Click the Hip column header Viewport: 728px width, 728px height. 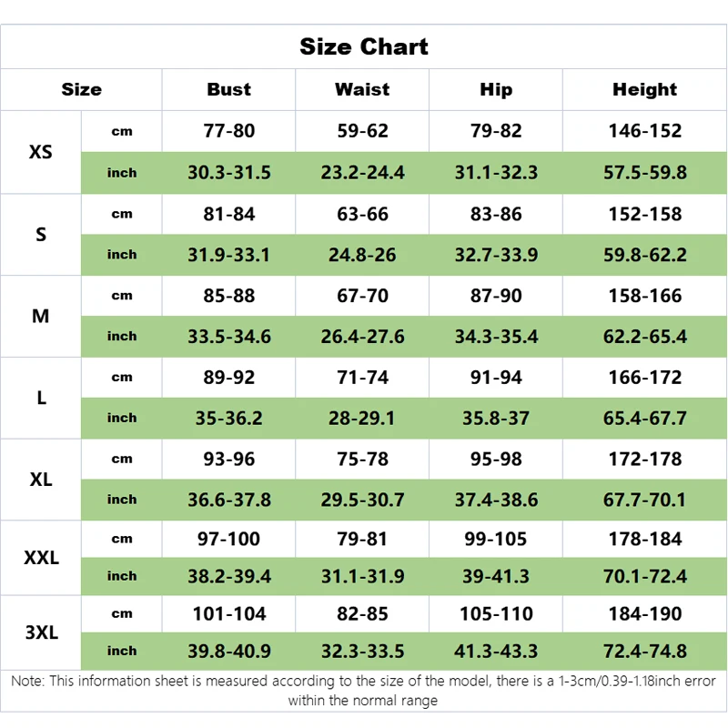click(x=496, y=89)
